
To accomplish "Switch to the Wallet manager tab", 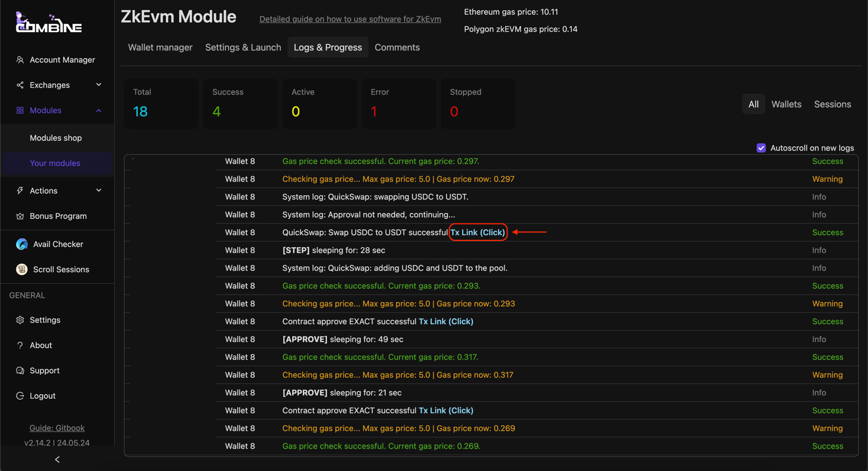I will click(160, 47).
